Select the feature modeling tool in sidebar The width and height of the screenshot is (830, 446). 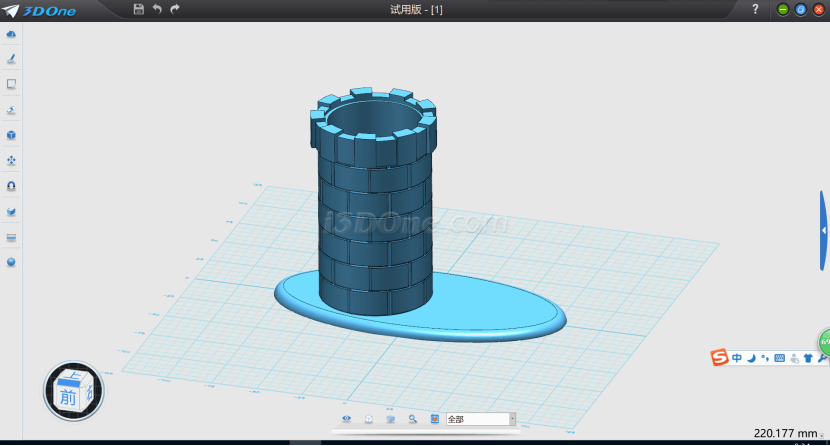tap(11, 110)
